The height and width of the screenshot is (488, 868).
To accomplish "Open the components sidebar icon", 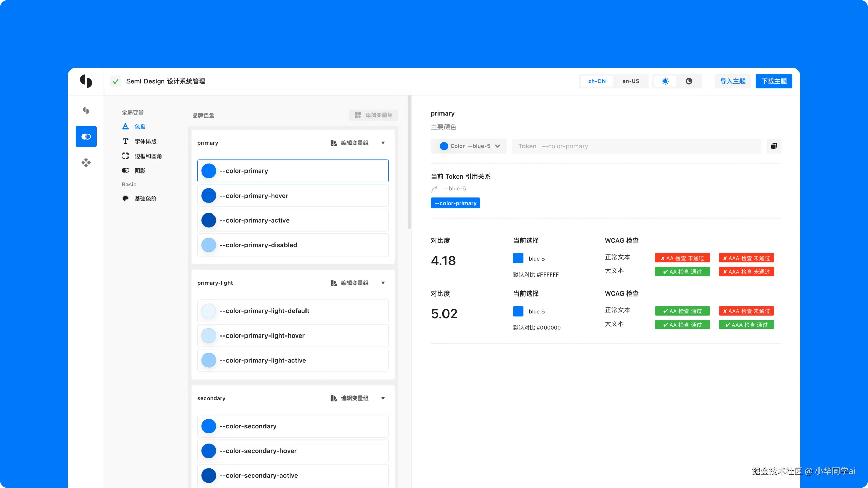I will (86, 163).
